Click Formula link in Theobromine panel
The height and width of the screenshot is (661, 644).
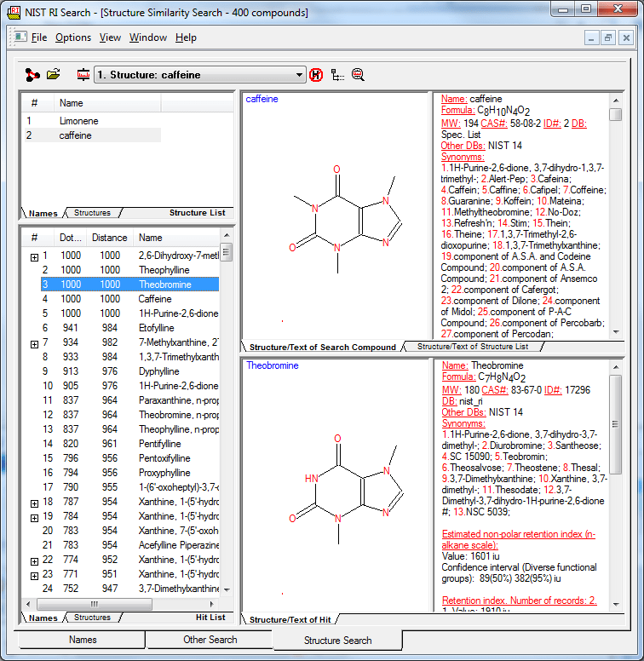tap(458, 376)
